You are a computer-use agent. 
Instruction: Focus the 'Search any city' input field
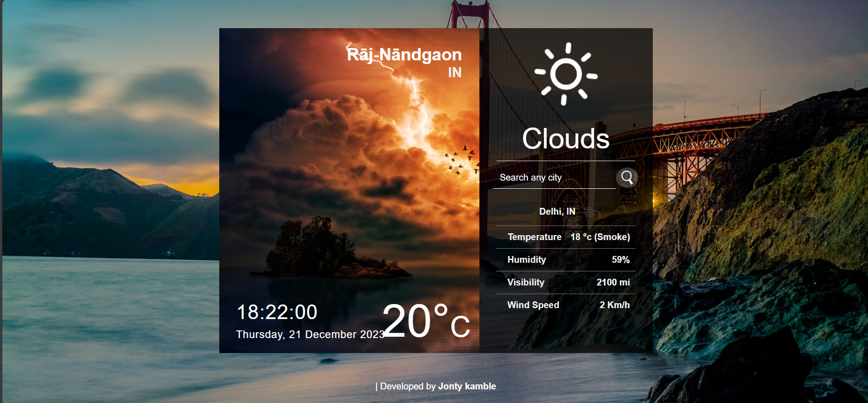[x=554, y=177]
